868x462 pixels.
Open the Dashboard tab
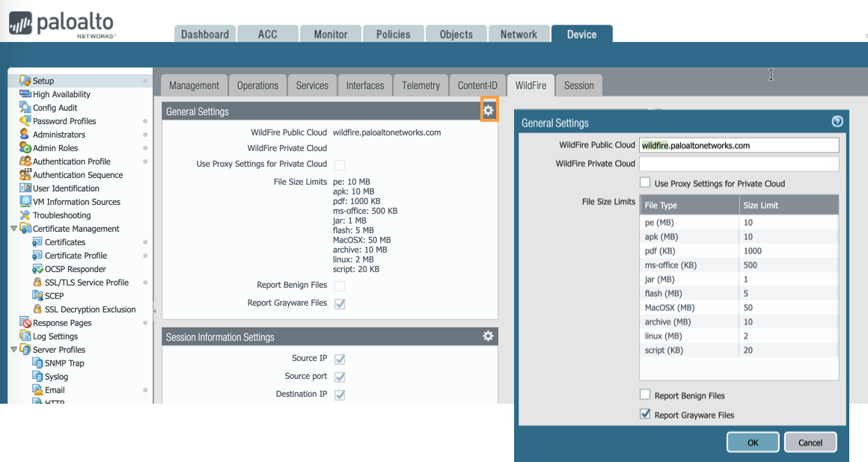(x=205, y=34)
